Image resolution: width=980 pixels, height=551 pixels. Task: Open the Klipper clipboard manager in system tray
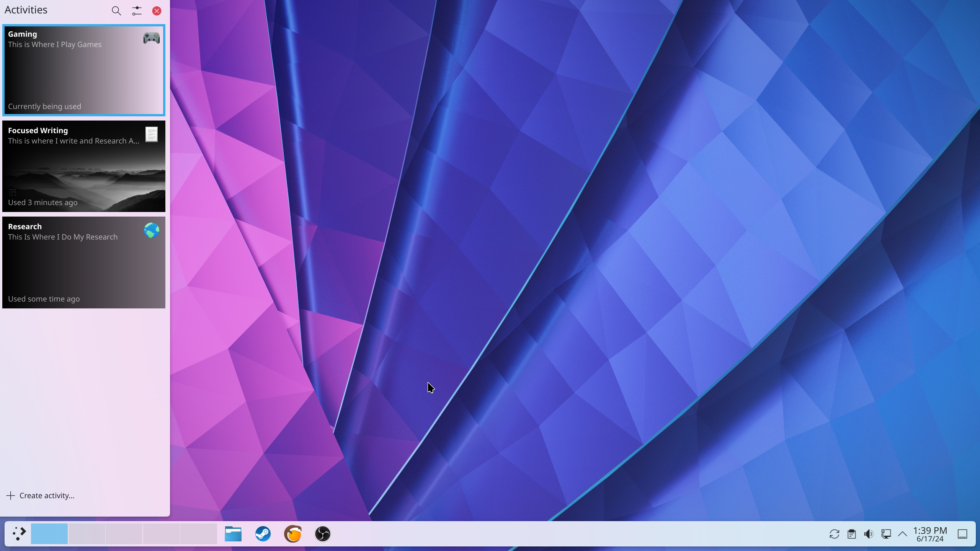(851, 533)
